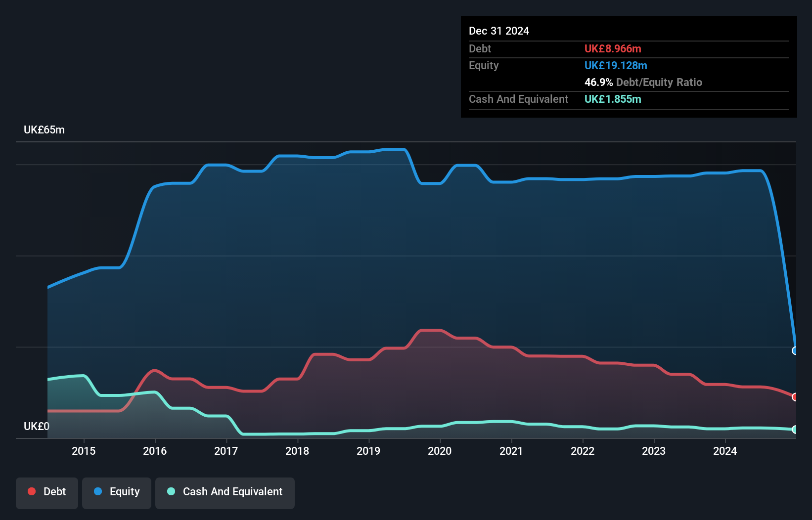Click the teal Cash And Equivalent legend dot

(x=171, y=491)
